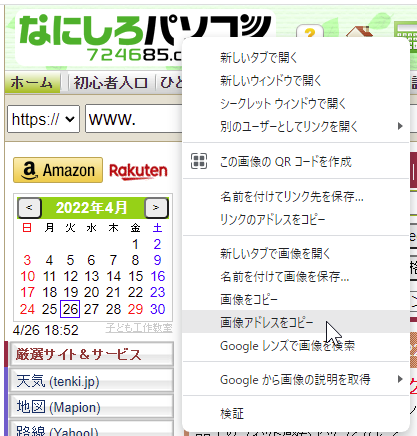This screenshot has height=436, width=417.
Task: Click the house home icon in header
Action: tap(359, 33)
